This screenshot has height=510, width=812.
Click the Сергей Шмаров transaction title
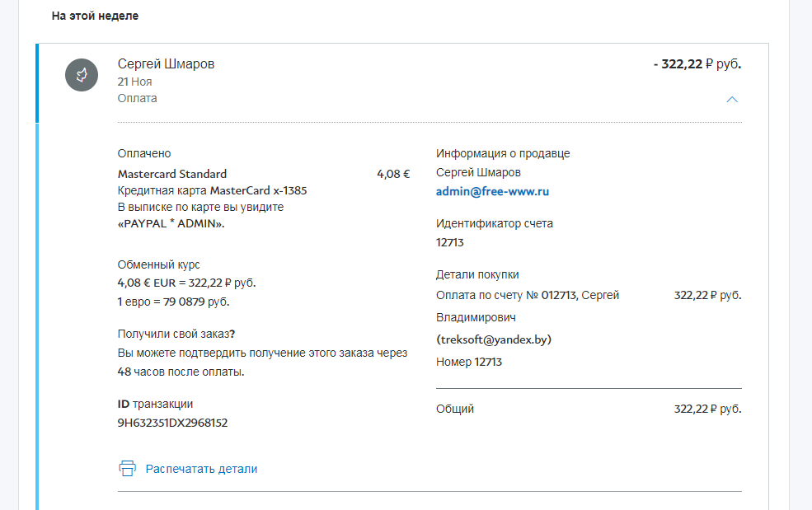pos(166,64)
